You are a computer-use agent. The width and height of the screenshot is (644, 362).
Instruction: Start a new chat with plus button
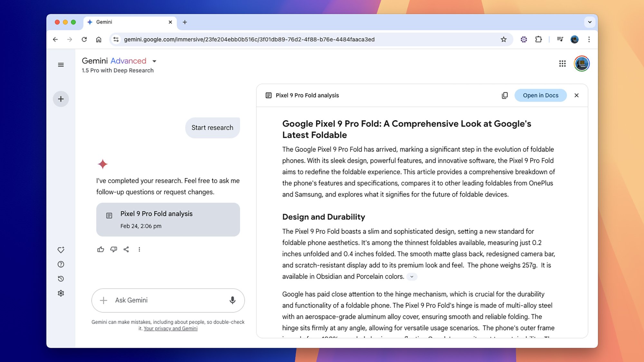click(x=61, y=99)
